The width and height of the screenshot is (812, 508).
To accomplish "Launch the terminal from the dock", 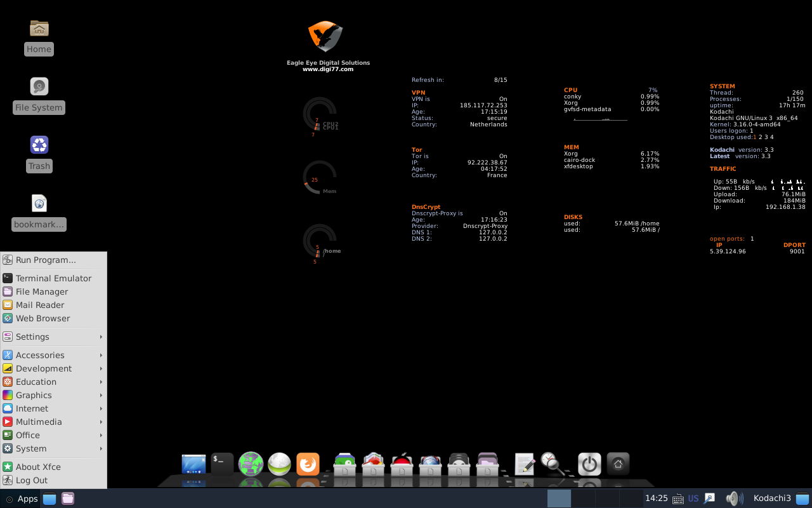I will pyautogui.click(x=222, y=464).
